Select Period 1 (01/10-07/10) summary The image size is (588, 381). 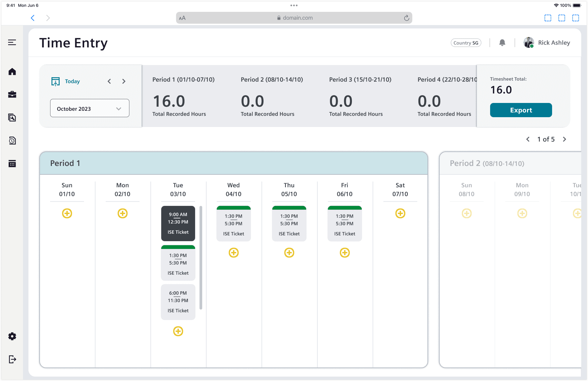184,96
